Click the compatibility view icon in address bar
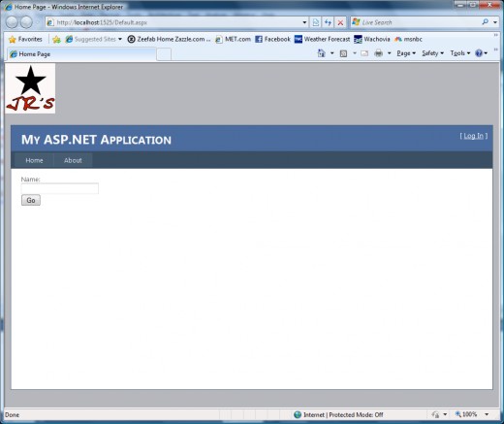 coord(316,22)
